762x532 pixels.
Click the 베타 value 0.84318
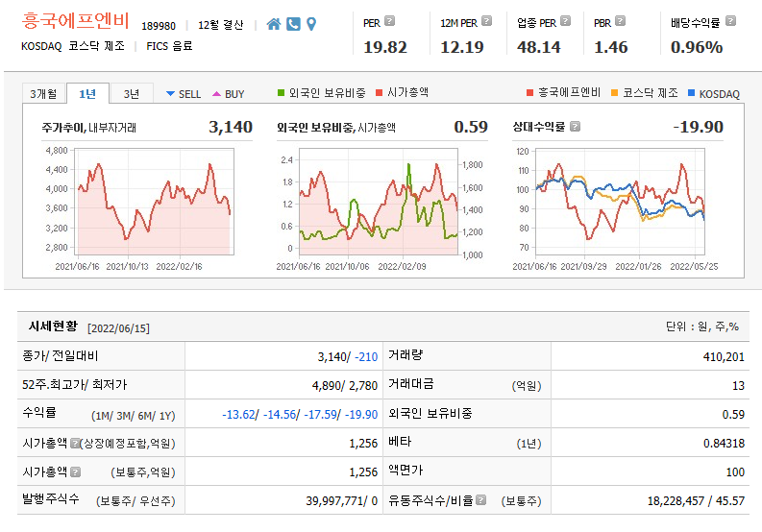[x=724, y=443]
